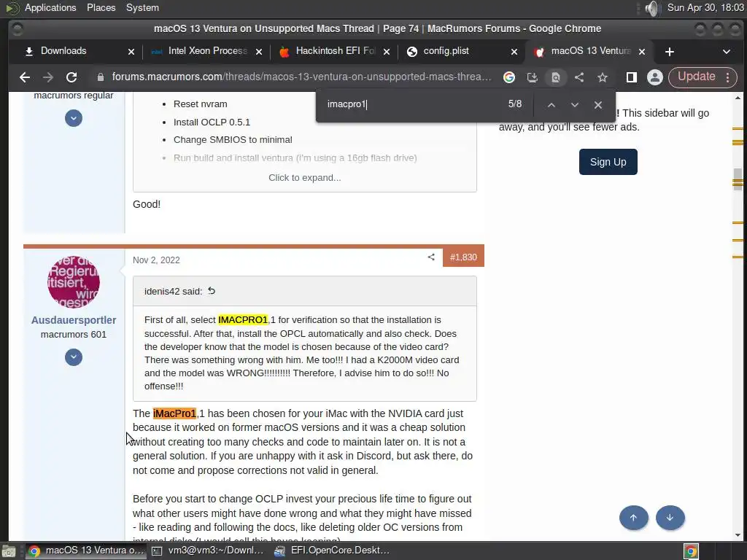Viewport: 747px width, 560px height.
Task: Bookmark this page with the star icon
Action: point(603,77)
